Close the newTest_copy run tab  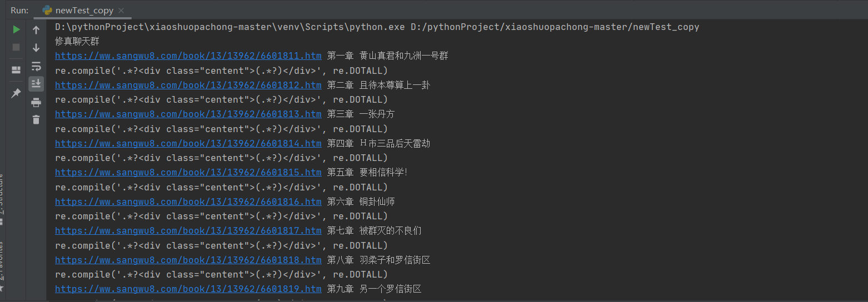[121, 11]
